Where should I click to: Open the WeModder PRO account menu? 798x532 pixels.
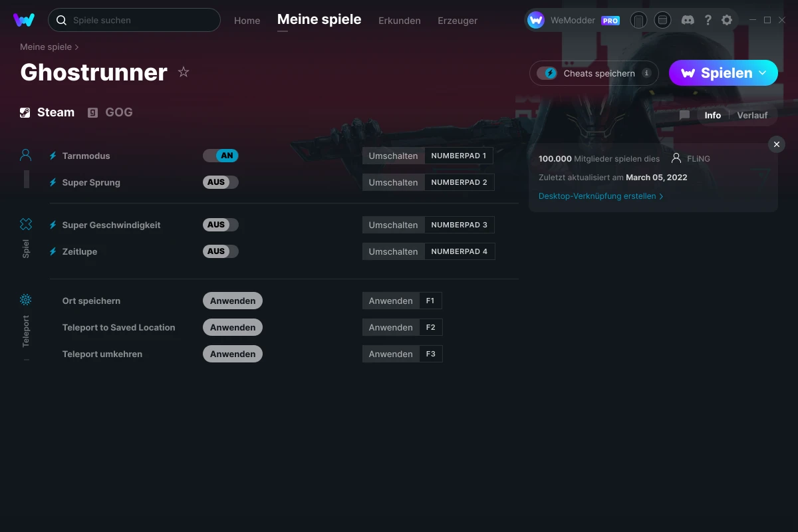(x=573, y=20)
